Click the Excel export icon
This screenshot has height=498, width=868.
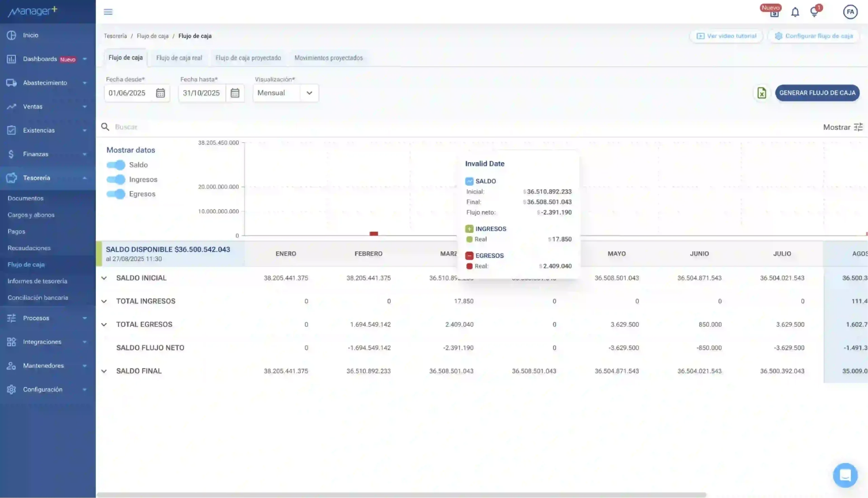point(762,93)
